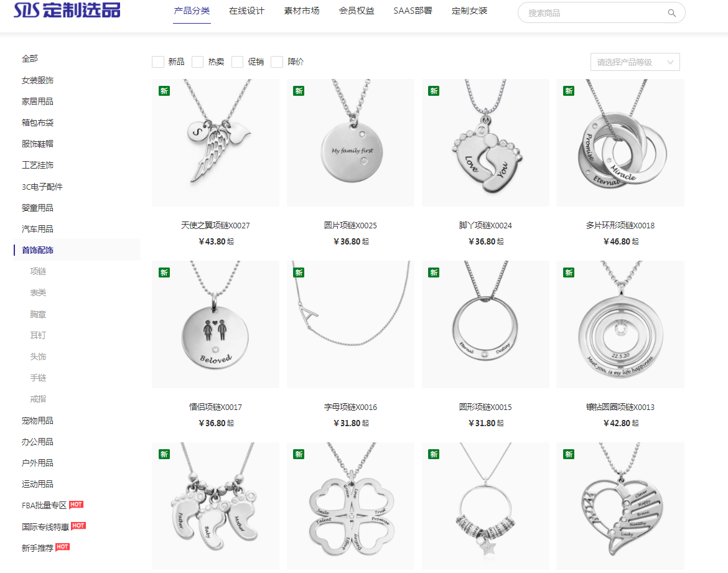Check the 新品 filter checkbox
Image resolution: width=728 pixels, height=573 pixels.
click(158, 62)
